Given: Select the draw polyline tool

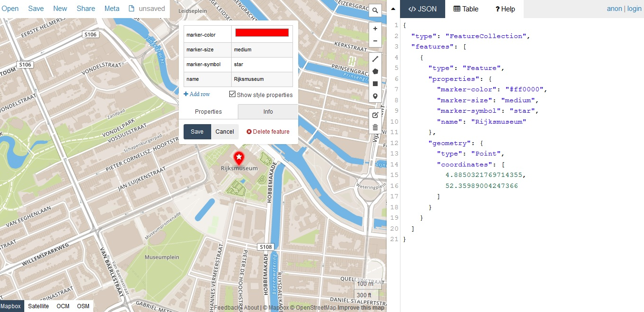Looking at the screenshot, I should (x=375, y=59).
